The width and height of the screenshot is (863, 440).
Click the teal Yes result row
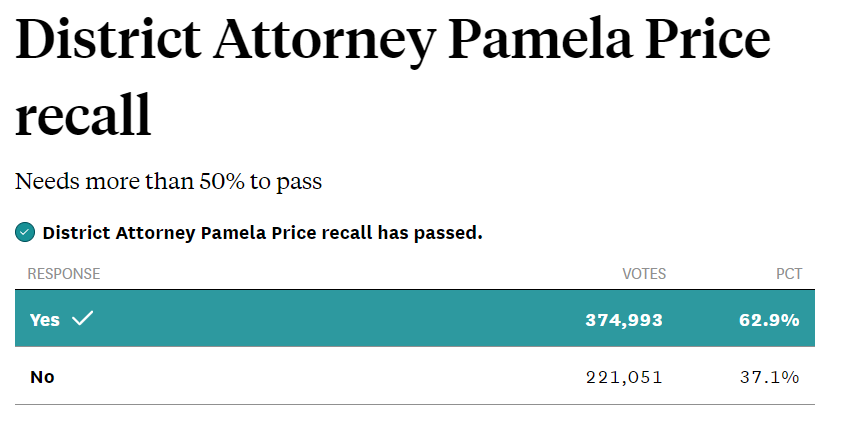pyautogui.click(x=415, y=318)
